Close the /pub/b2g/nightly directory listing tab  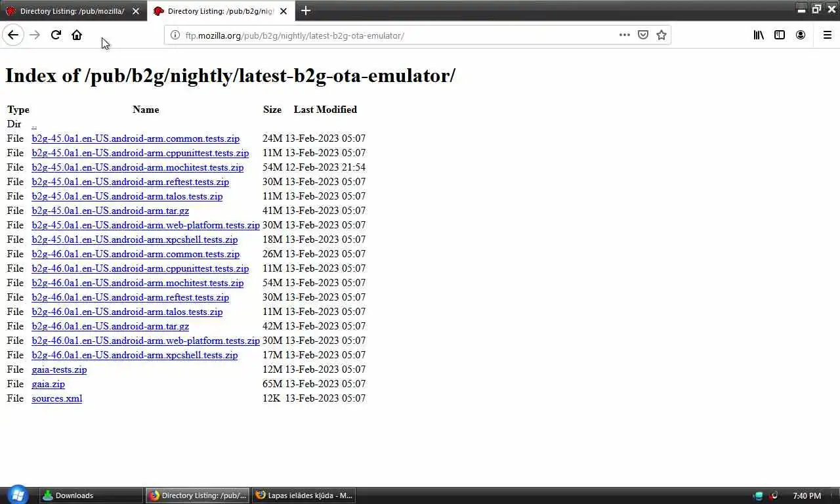click(x=283, y=11)
